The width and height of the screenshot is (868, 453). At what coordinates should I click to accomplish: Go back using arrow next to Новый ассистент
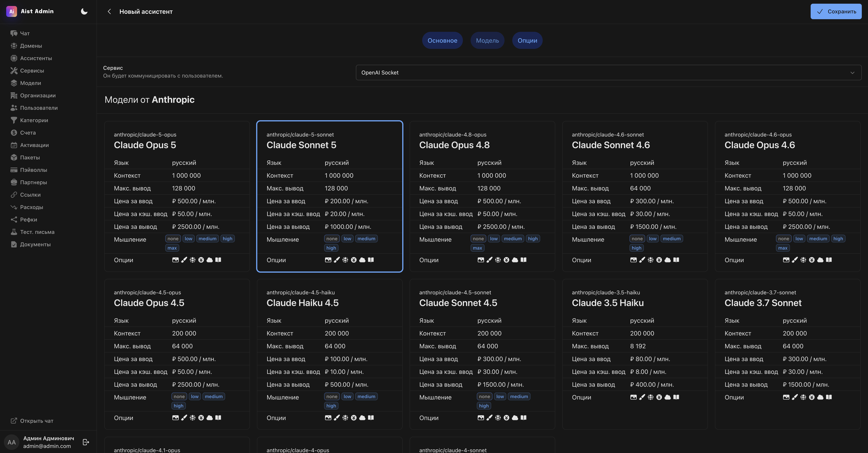(x=109, y=11)
